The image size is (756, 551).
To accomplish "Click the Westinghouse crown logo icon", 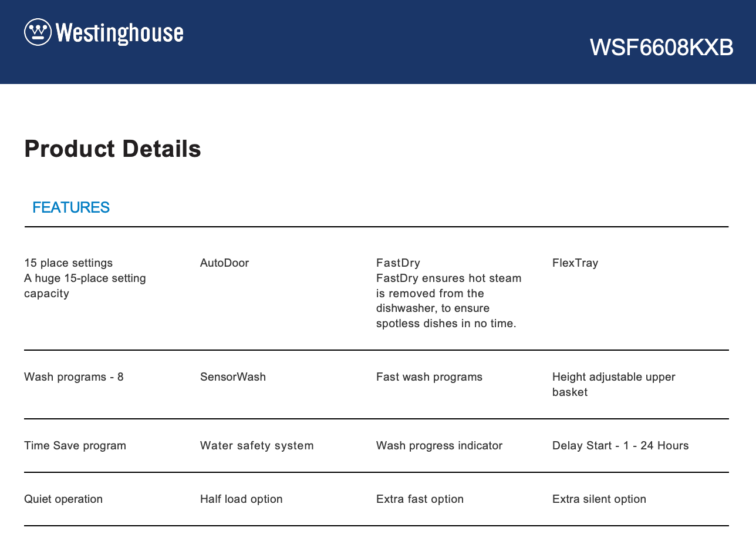I will pyautogui.click(x=38, y=32).
